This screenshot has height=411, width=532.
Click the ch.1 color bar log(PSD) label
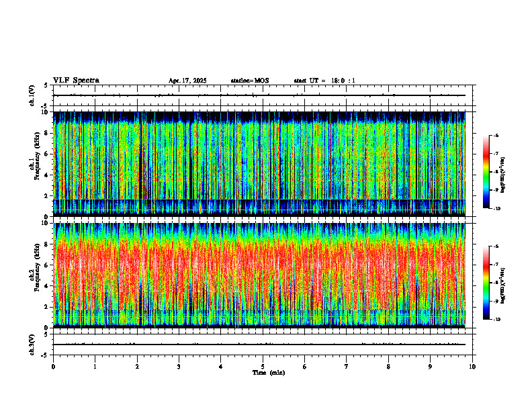[503, 175]
